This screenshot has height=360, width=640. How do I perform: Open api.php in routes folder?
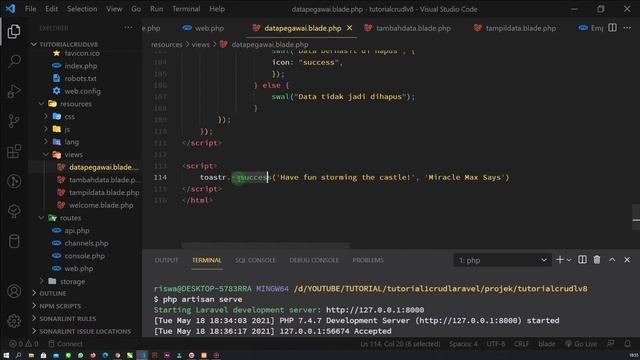[77, 230]
